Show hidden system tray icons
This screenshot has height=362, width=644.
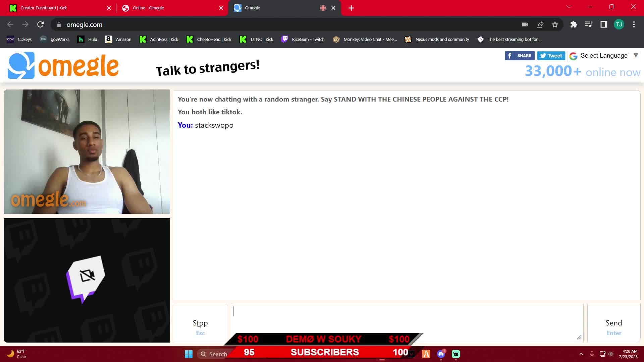pyautogui.click(x=581, y=354)
